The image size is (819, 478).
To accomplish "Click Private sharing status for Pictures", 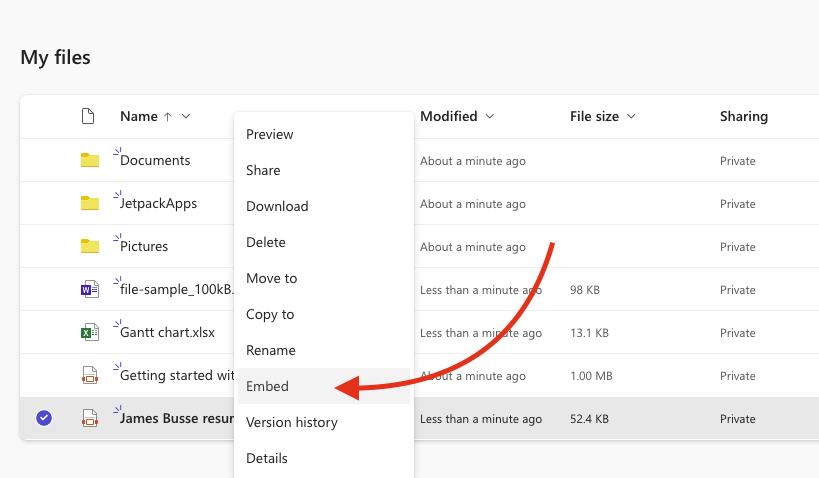I will pyautogui.click(x=738, y=247).
